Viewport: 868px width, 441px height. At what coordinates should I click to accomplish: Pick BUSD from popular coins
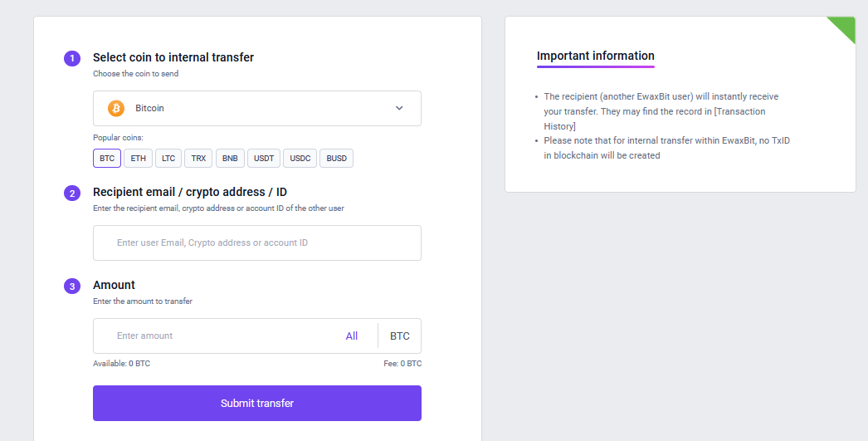[x=336, y=158]
